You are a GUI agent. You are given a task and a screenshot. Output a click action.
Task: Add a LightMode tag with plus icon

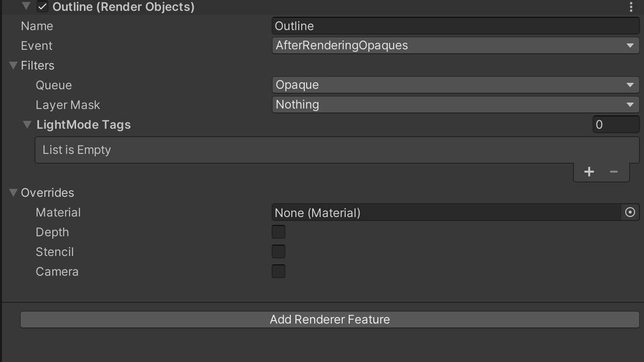(x=589, y=172)
